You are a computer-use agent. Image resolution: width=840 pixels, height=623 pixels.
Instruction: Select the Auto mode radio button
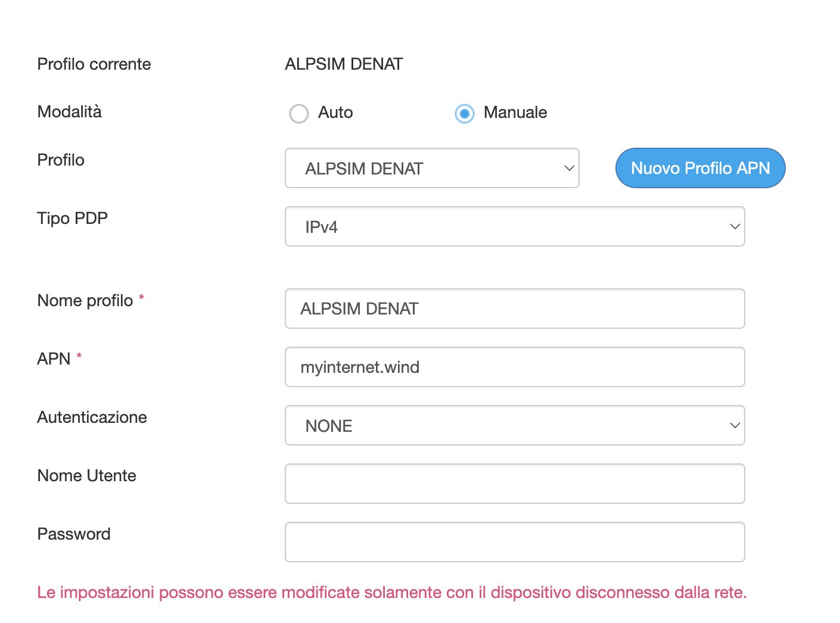(298, 113)
